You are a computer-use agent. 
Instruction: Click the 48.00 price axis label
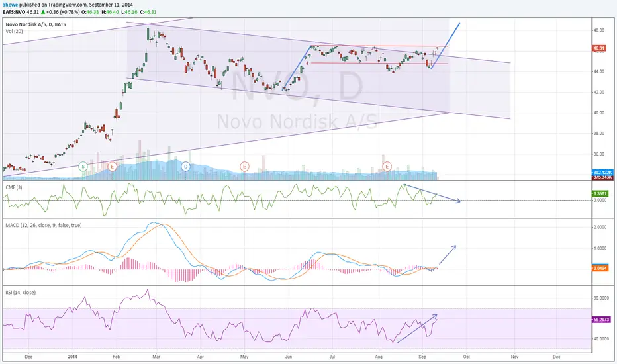pyautogui.click(x=599, y=30)
